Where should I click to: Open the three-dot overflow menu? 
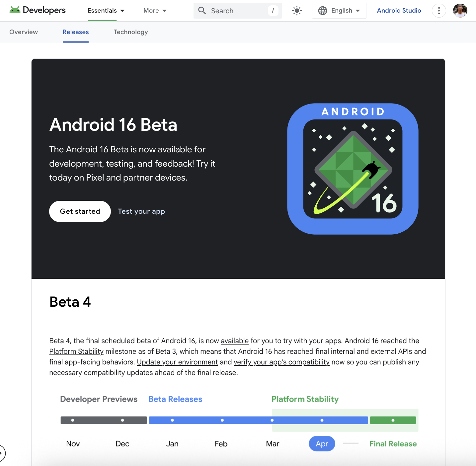[x=439, y=11]
